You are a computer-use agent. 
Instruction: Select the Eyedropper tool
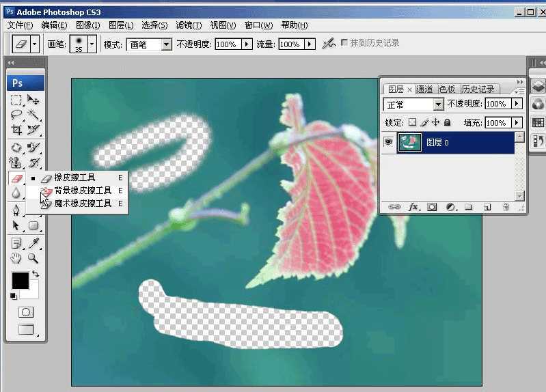pyautogui.click(x=33, y=243)
